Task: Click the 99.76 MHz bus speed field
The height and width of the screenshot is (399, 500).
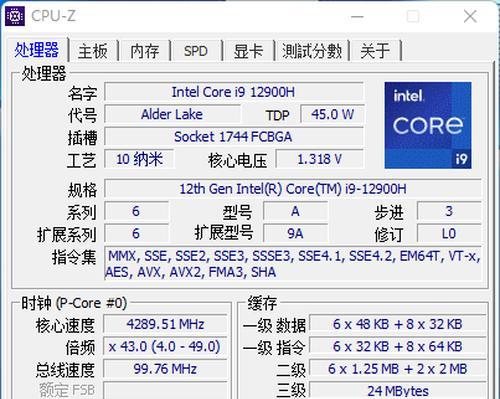Action: (165, 369)
